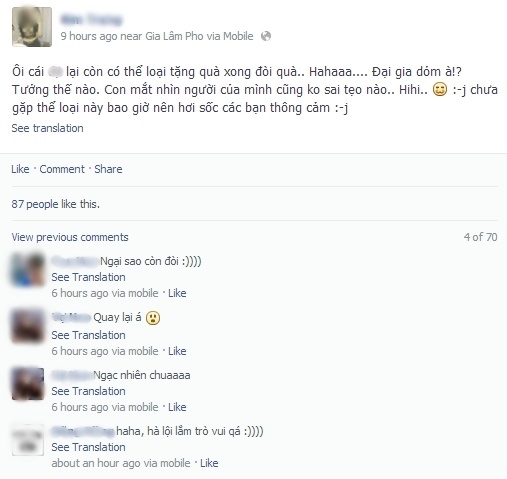This screenshot has width=507, height=479.
Task: Open avatar of the last commenter
Action: click(x=28, y=440)
